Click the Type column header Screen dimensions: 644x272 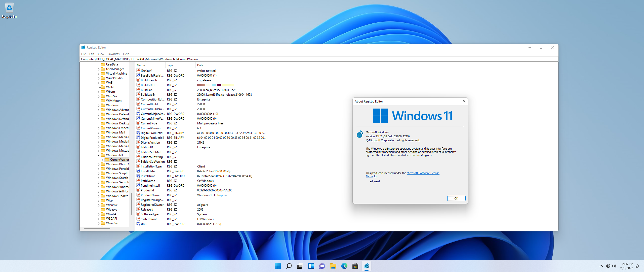click(180, 65)
